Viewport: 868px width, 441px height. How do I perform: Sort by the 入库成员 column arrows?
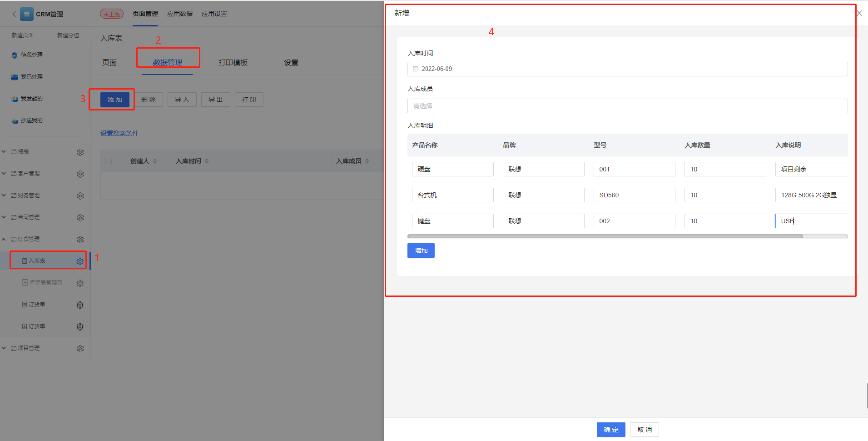click(x=367, y=161)
